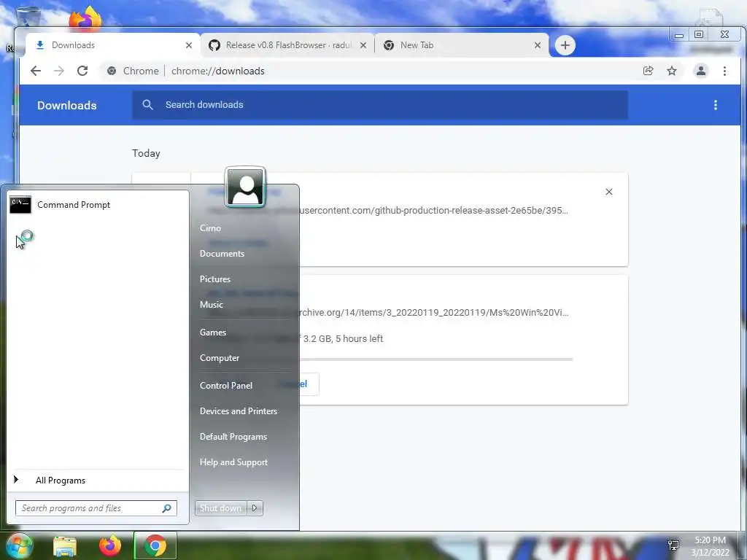Click the Start menu search magnifier icon
This screenshot has height=560, width=747.
click(x=167, y=508)
